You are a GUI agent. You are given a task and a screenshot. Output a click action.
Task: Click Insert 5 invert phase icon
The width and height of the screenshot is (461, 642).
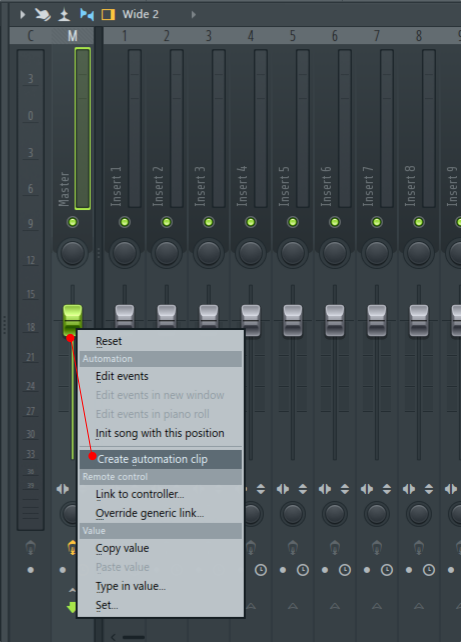(303, 489)
